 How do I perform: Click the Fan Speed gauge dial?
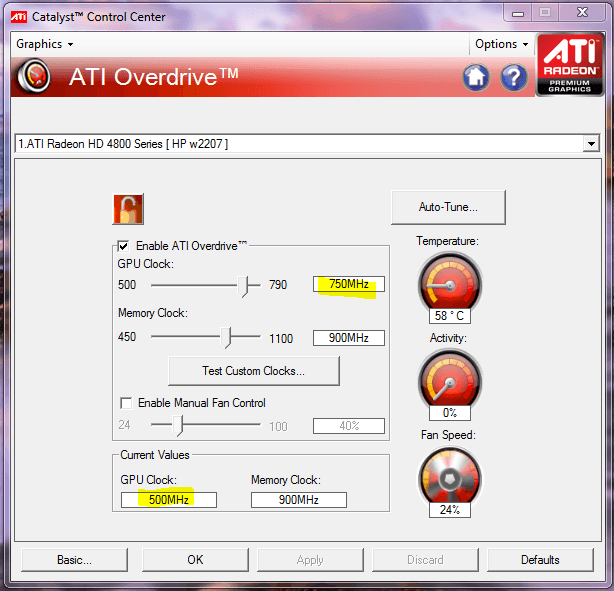click(x=450, y=478)
